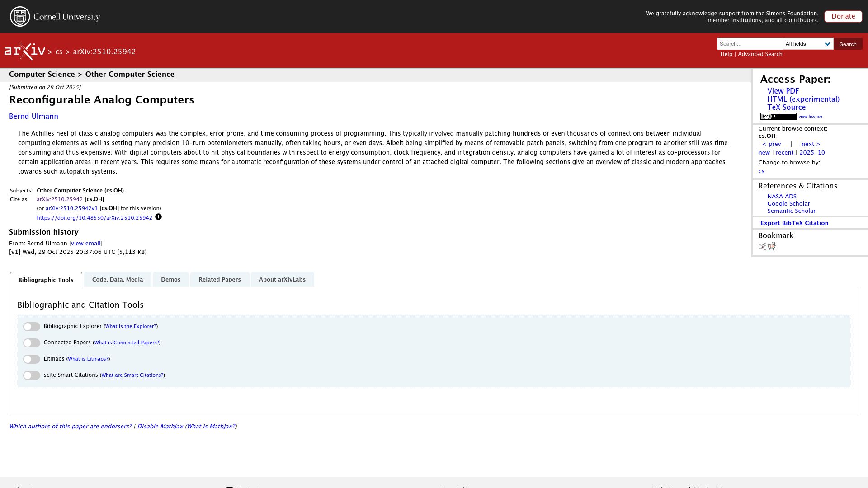Select Bibliographic Tools tab

click(46, 280)
